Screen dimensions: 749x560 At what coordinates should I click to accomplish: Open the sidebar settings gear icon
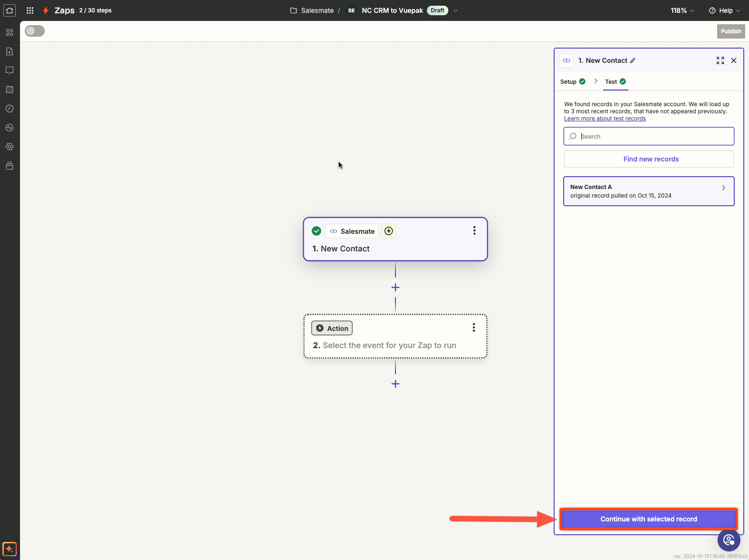10,147
